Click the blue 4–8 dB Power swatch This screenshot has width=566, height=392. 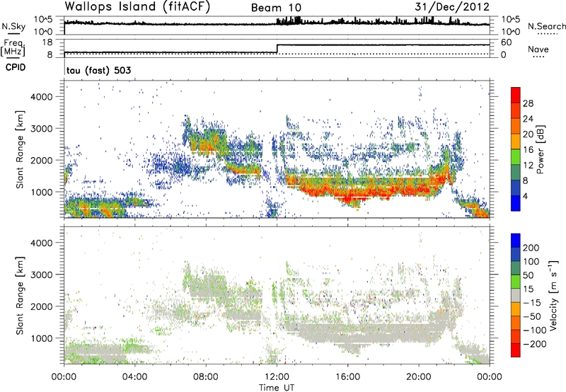[516, 188]
